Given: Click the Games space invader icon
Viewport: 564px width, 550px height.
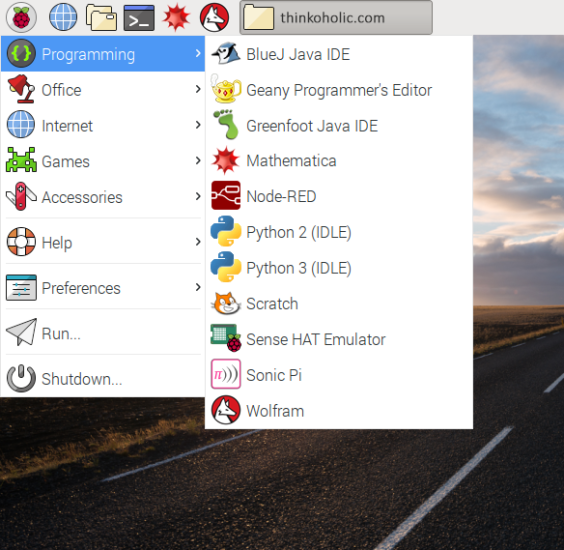Looking at the screenshot, I should click(x=21, y=159).
